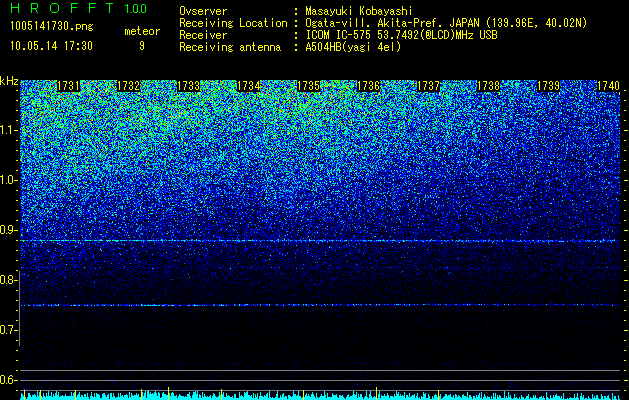The image size is (629, 400).
Task: Click the Receiver label
Action: pyautogui.click(x=203, y=35)
